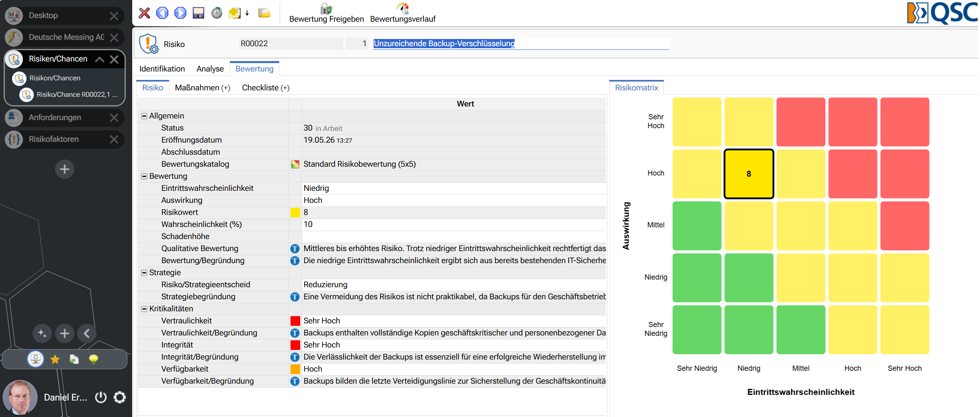The image size is (980, 417).
Task: Collapse the Allgemein section
Action: coord(144,116)
